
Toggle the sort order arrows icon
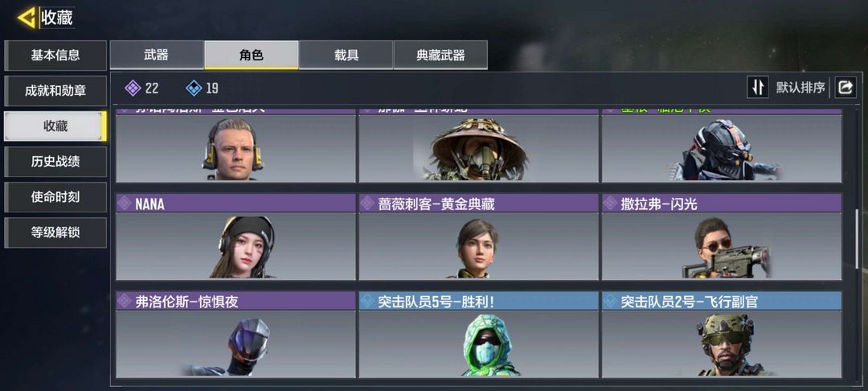click(758, 88)
